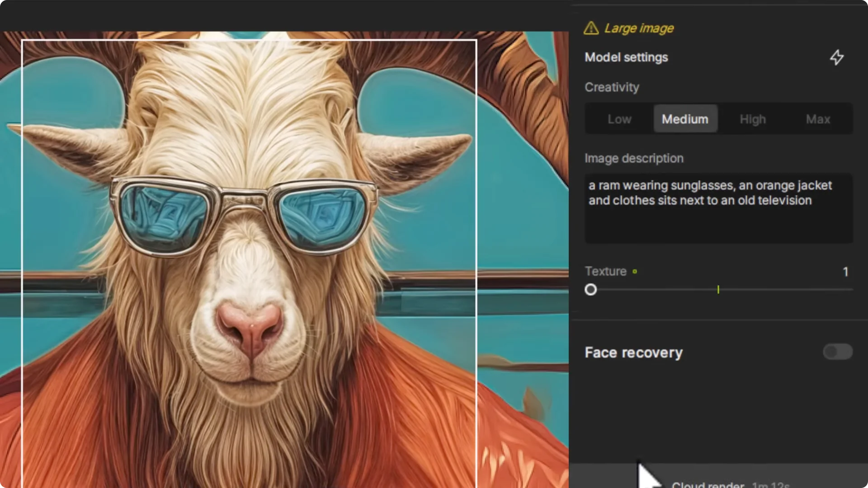Click the Texture value showing 1
This screenshot has width=868, height=488.
(845, 272)
